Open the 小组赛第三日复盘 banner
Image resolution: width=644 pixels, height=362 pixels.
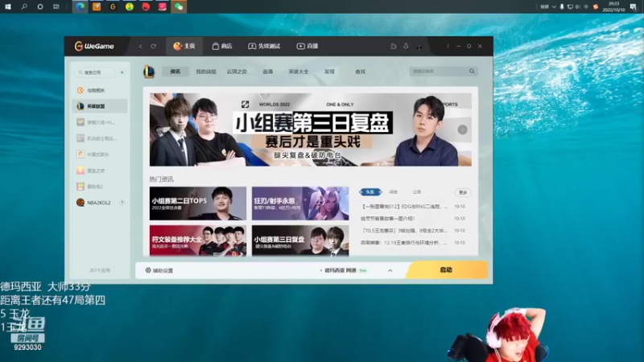click(x=311, y=130)
